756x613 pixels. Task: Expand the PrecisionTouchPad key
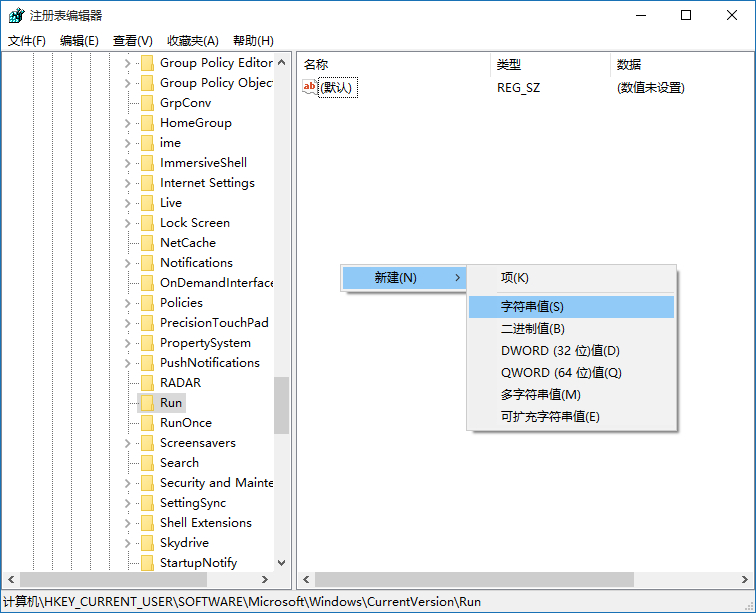click(127, 323)
